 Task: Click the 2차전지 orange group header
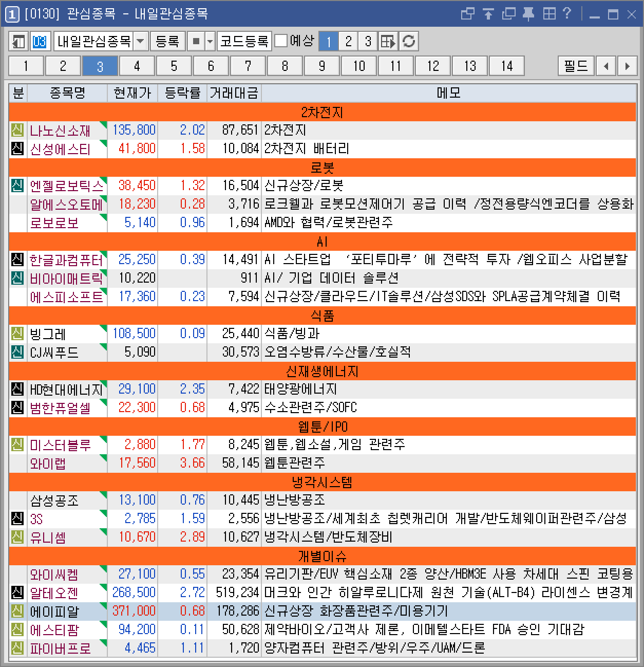tap(322, 112)
